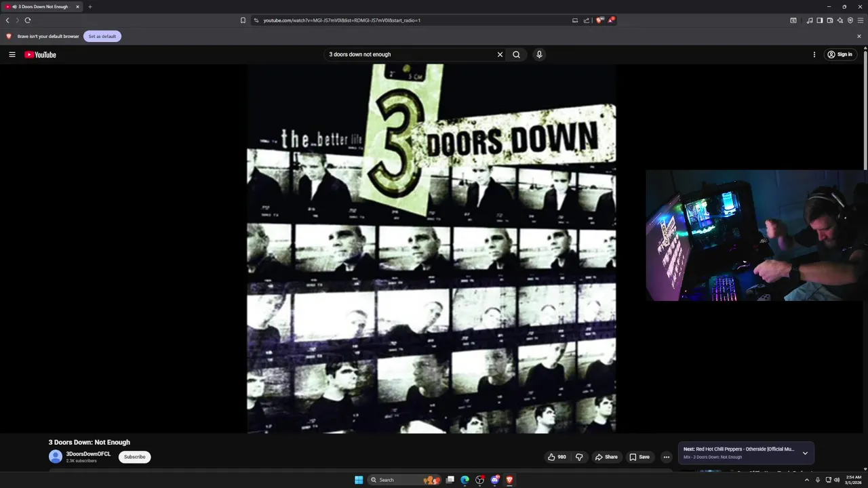Open Brave Shields lion icon
The height and width of the screenshot is (488, 868).
coord(599,20)
